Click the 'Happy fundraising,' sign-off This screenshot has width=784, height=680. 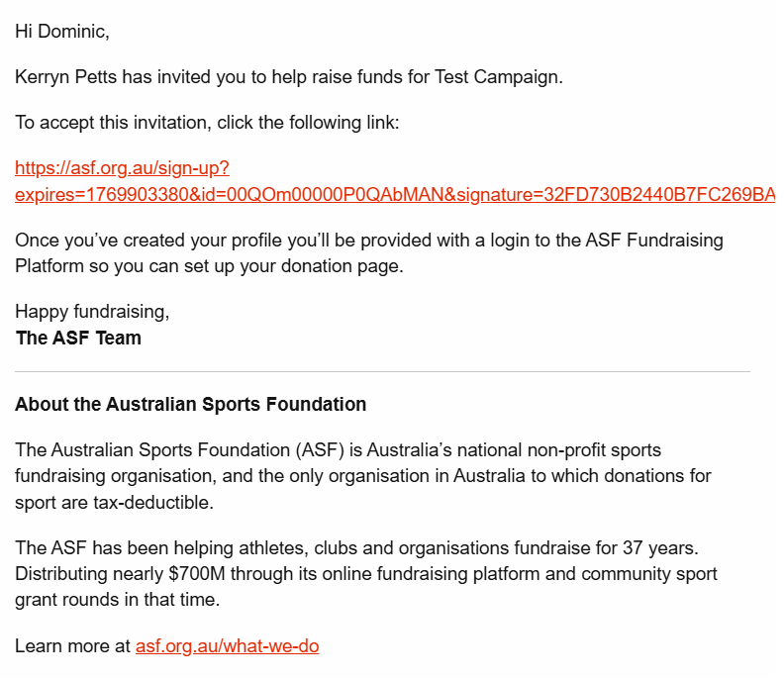coord(92,312)
